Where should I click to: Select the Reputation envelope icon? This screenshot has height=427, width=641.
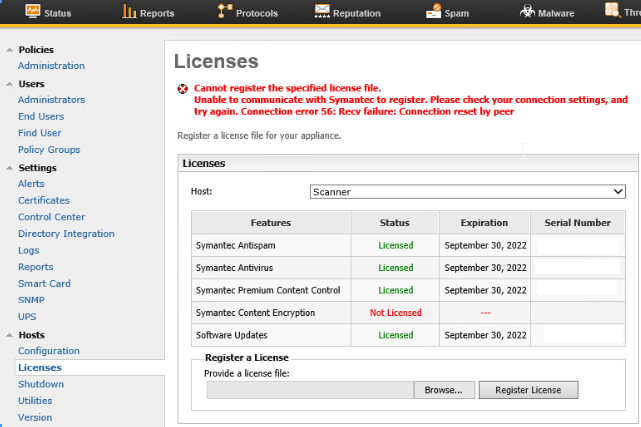click(x=322, y=12)
